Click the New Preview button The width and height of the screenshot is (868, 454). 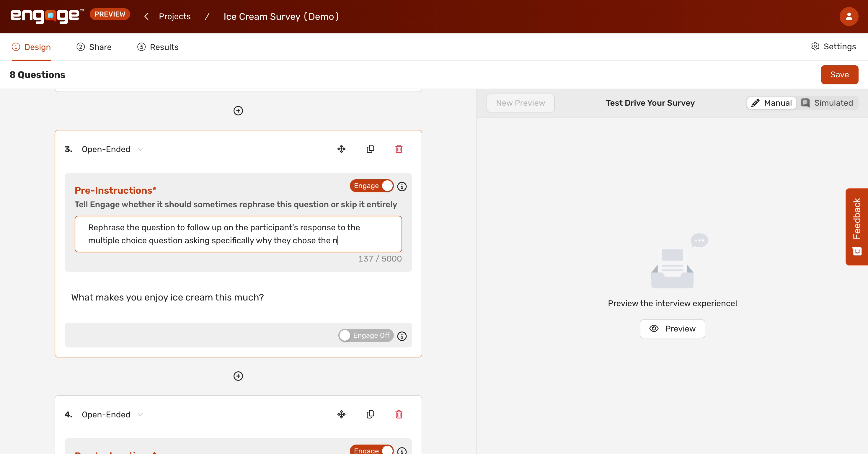[x=520, y=103]
